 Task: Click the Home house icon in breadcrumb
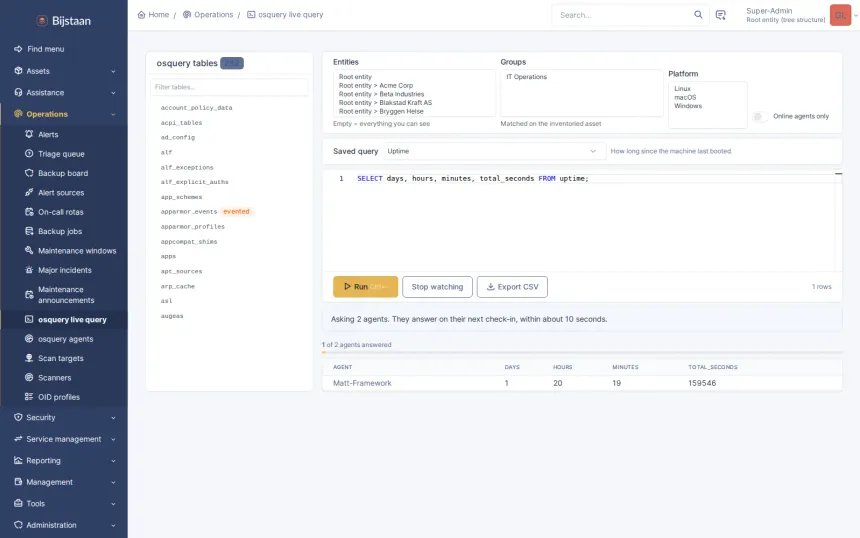pos(142,15)
